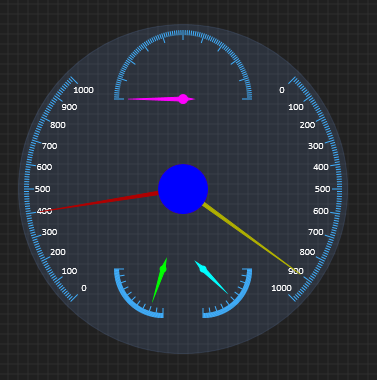Click the 500 label on left scale
Viewport: 377px width, 380px height.
tap(43, 189)
